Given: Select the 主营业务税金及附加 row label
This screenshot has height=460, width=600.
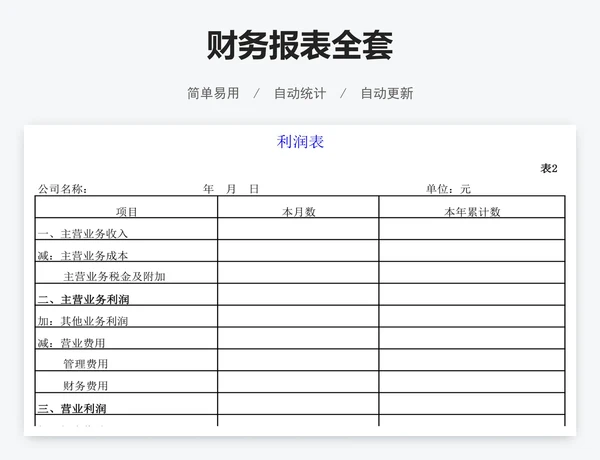Looking at the screenshot, I should point(114,276).
